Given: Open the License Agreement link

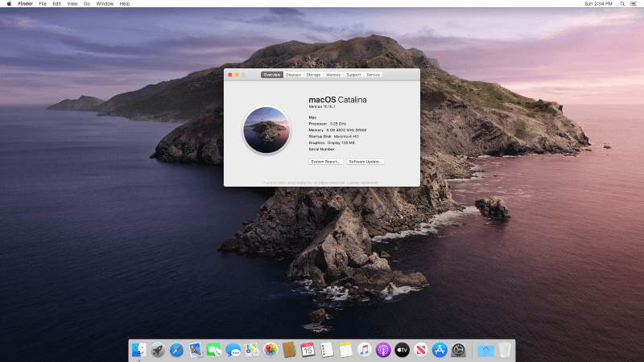Looking at the screenshot, I should coord(363,183).
